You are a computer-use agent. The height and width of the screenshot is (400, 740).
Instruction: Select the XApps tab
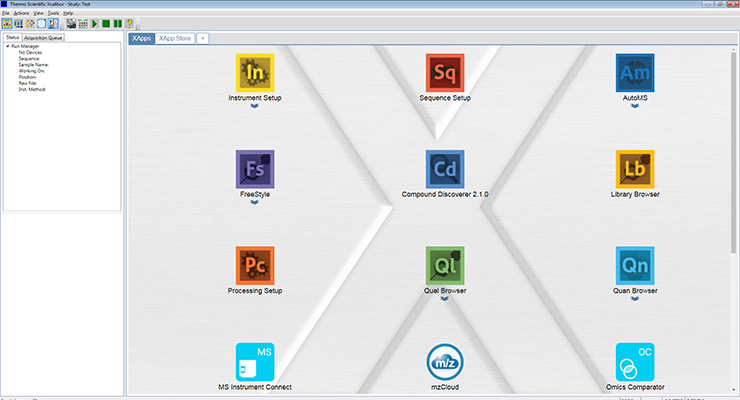point(142,38)
